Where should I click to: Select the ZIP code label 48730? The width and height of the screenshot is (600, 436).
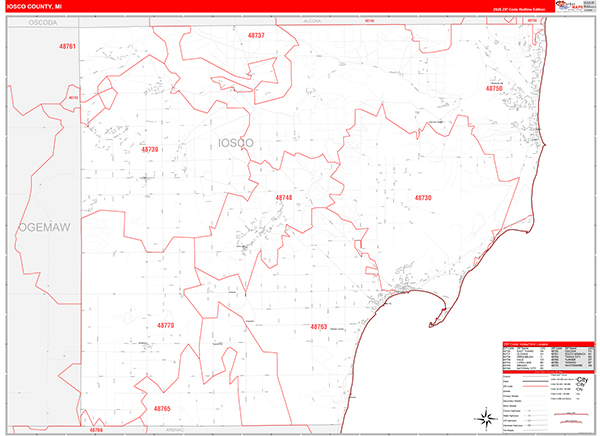(423, 198)
